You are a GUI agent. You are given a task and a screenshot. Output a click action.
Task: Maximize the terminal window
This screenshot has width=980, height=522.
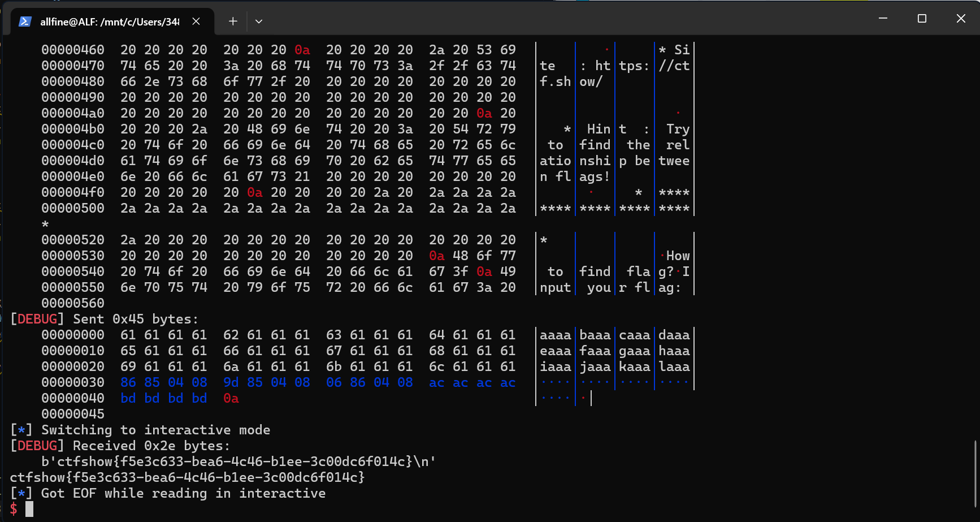[x=922, y=18]
